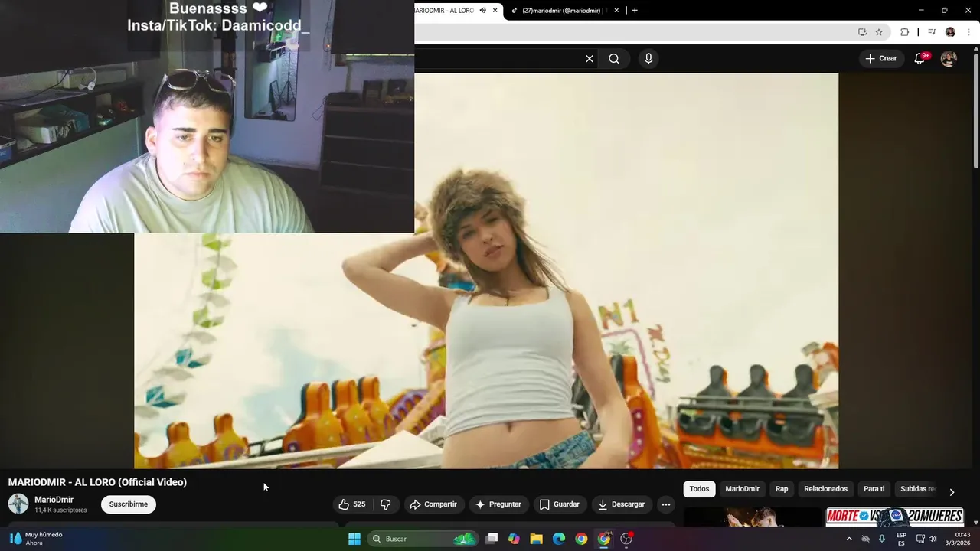980x551 pixels.
Task: Show more filter chips with right arrow
Action: tap(952, 492)
